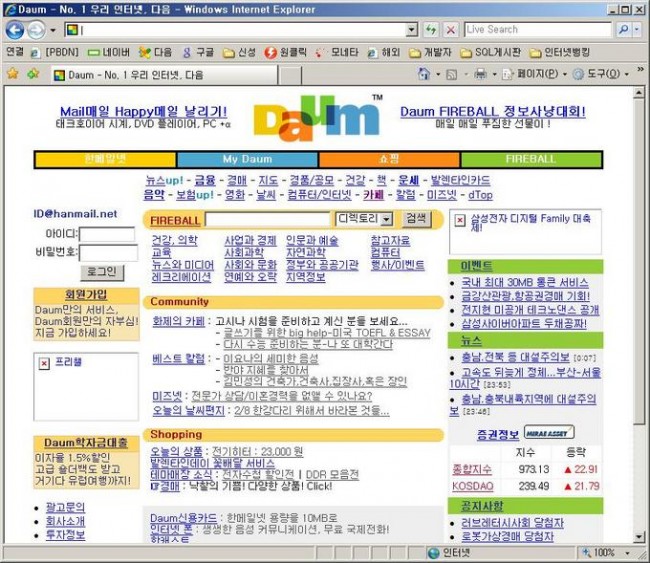Open the 카페 link in top menu
The height and width of the screenshot is (563, 650).
click(374, 195)
